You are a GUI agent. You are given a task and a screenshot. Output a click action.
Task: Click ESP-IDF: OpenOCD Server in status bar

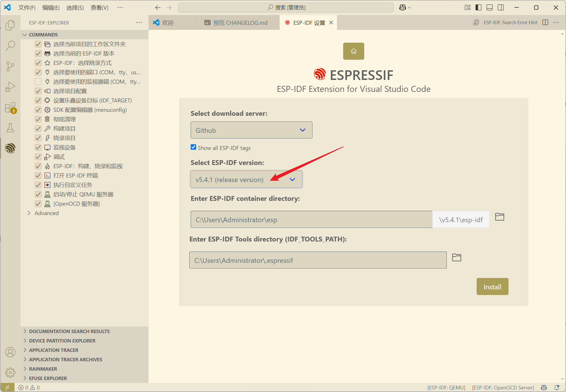[503, 387]
